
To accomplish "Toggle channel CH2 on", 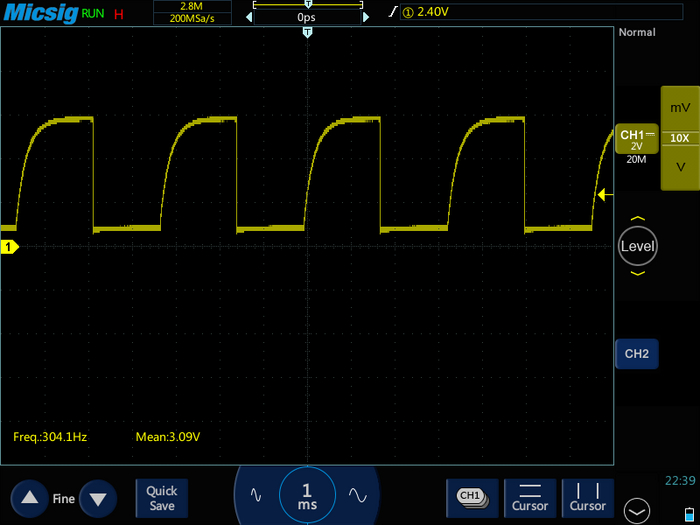I will click(637, 354).
